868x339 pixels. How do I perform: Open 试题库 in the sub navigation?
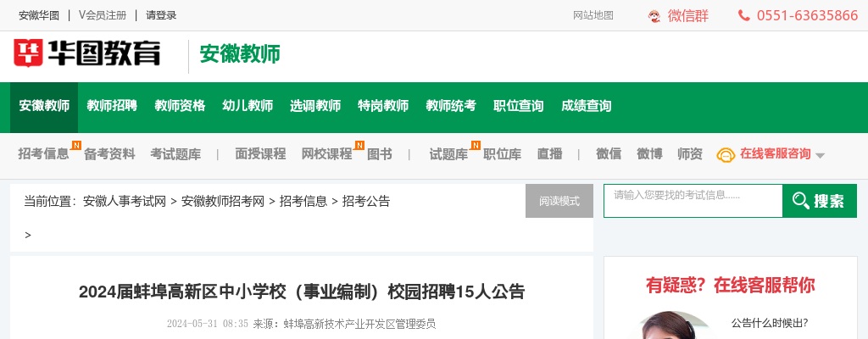448,154
